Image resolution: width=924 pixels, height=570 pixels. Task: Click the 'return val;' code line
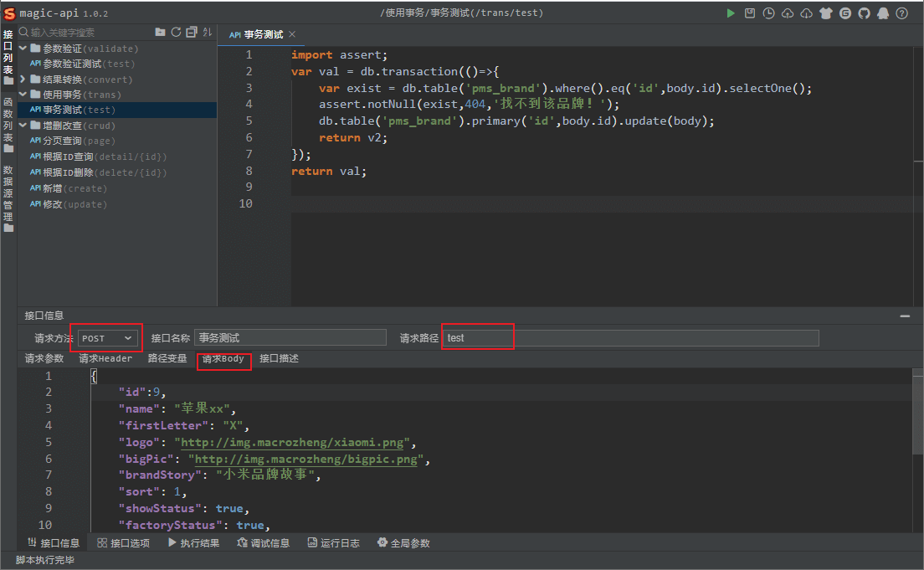point(329,171)
